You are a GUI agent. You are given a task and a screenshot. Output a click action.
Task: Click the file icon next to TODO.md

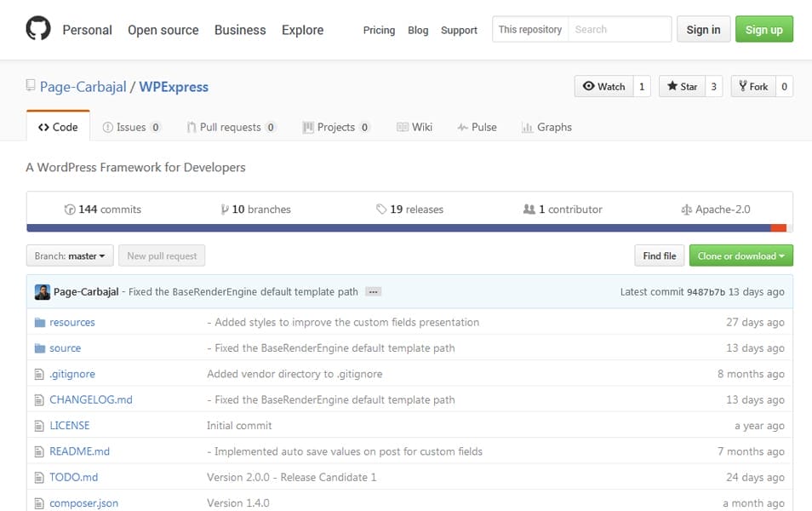pyautogui.click(x=39, y=478)
